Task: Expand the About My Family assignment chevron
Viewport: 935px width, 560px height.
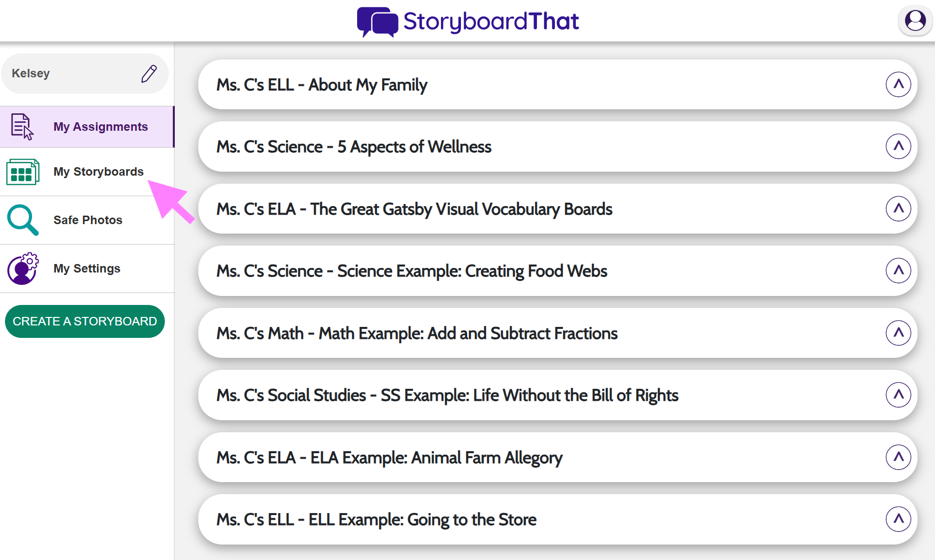Action: click(x=898, y=84)
